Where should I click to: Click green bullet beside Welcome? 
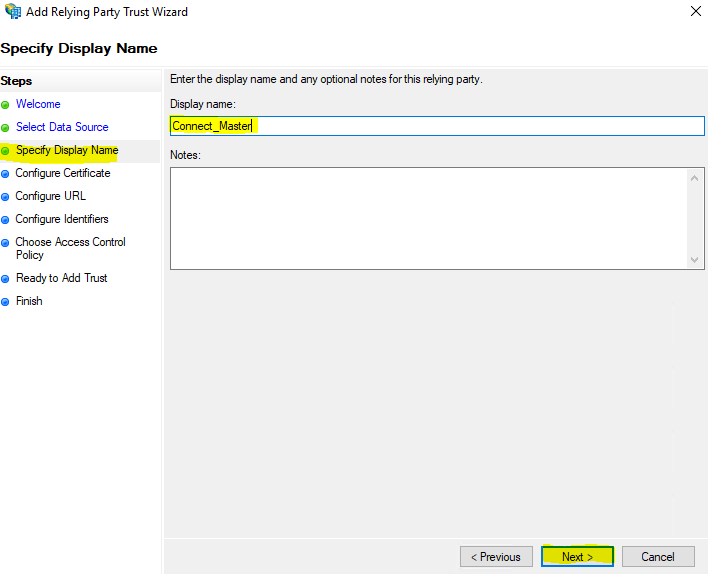click(x=5, y=105)
